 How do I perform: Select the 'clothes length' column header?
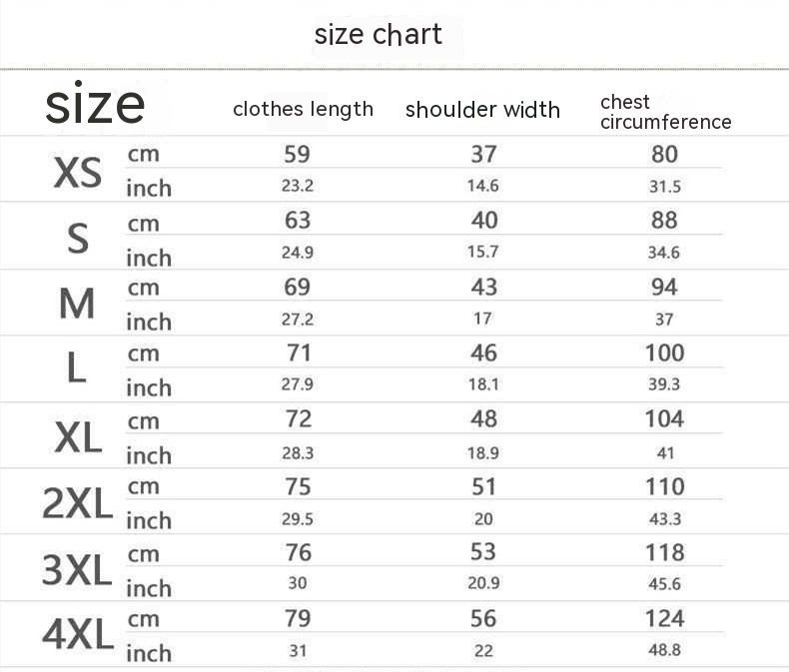pos(303,109)
